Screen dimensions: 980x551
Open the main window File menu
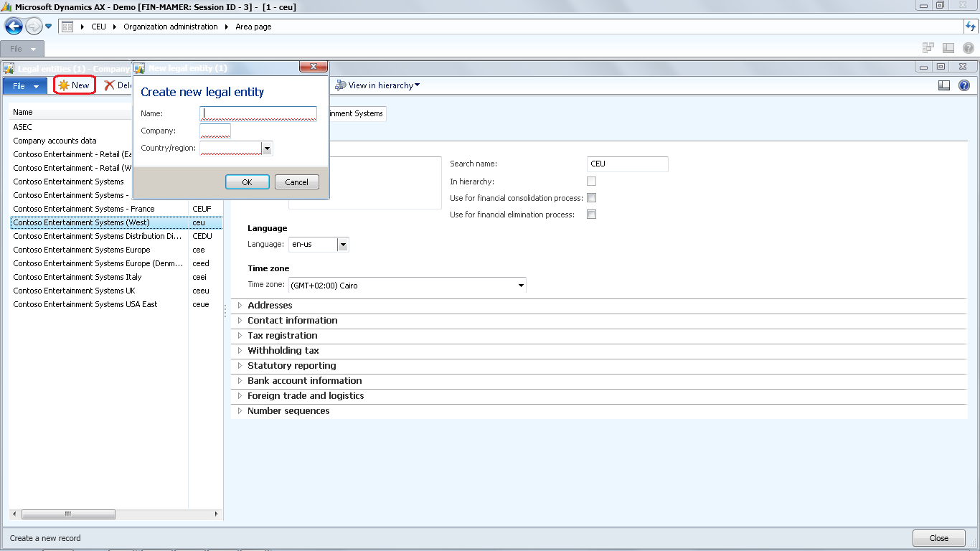(23, 49)
